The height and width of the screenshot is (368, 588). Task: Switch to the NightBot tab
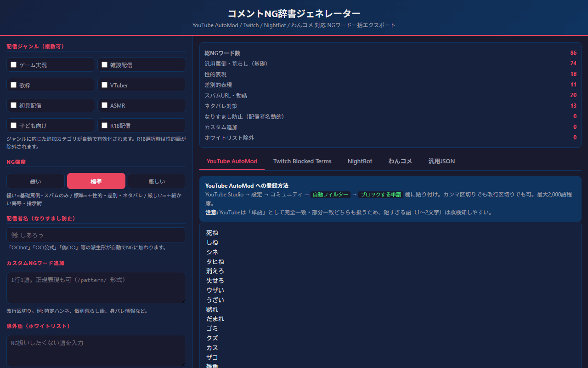click(x=360, y=161)
